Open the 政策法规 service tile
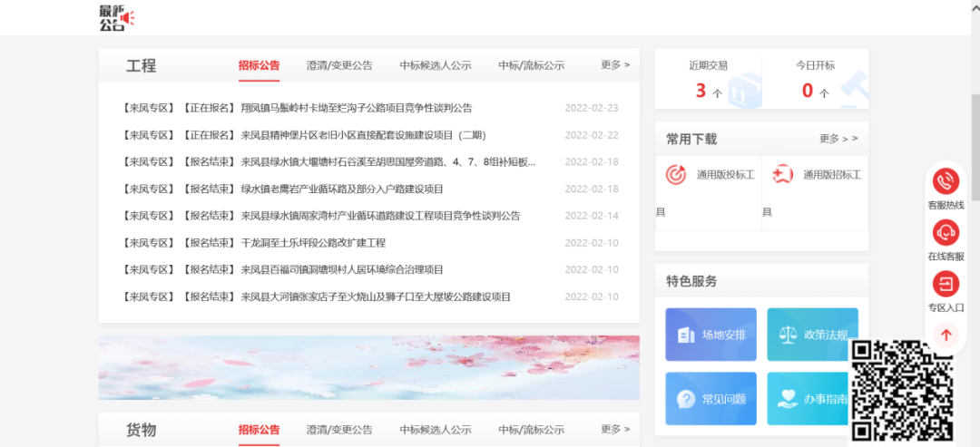 click(812, 335)
